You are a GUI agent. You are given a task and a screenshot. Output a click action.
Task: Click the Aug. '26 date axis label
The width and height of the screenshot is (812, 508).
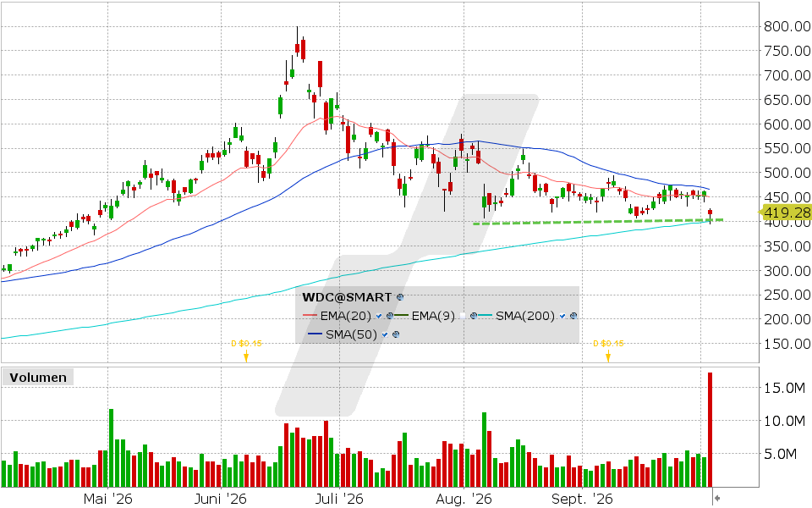[x=464, y=500]
